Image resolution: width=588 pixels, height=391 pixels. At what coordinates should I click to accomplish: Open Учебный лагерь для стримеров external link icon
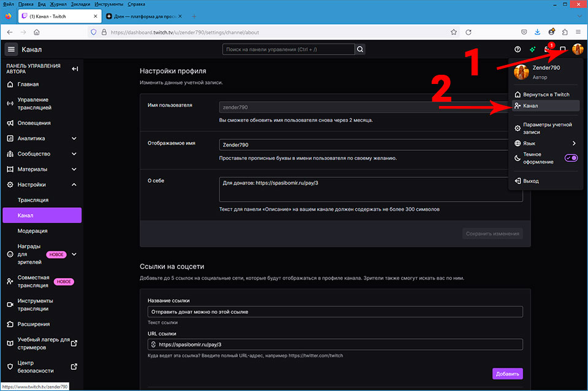74,343
